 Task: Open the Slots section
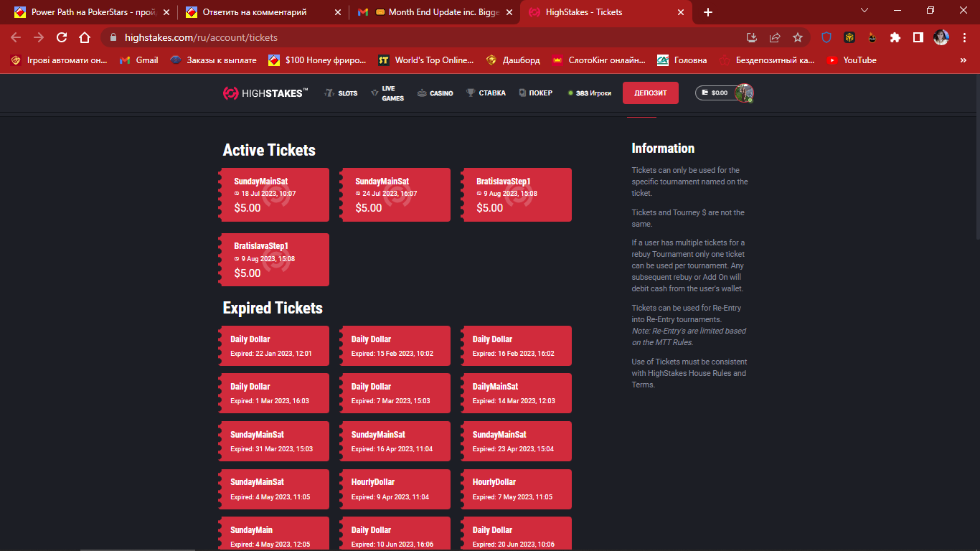tap(341, 93)
